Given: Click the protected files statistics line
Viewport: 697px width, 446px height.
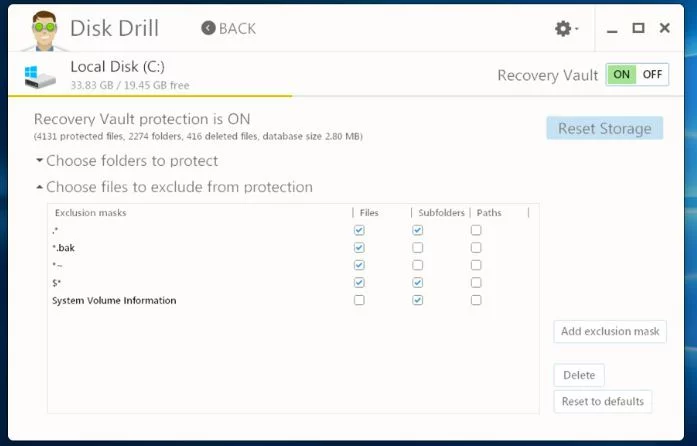Looking at the screenshot, I should pos(198,136).
